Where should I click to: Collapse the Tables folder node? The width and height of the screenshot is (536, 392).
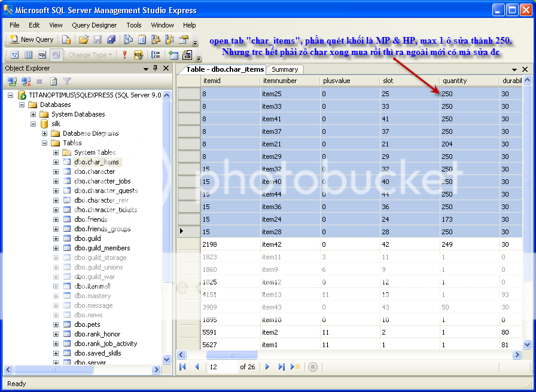coord(44,143)
